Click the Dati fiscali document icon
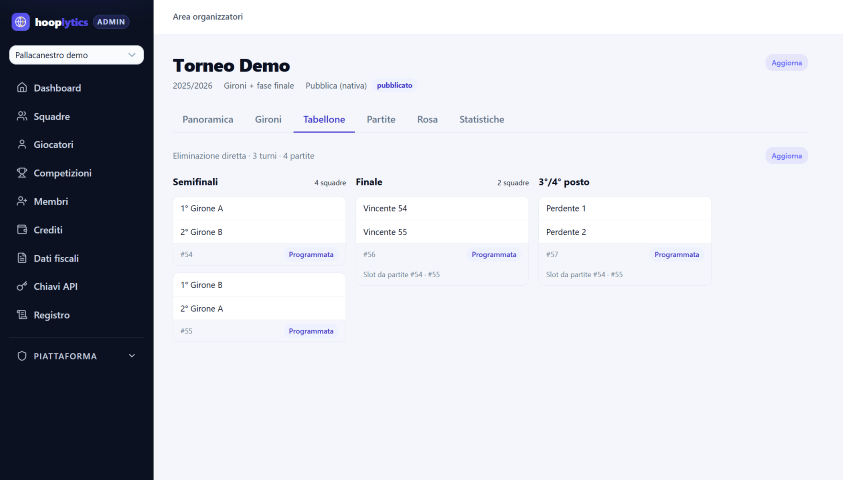843x480 pixels. point(22,258)
